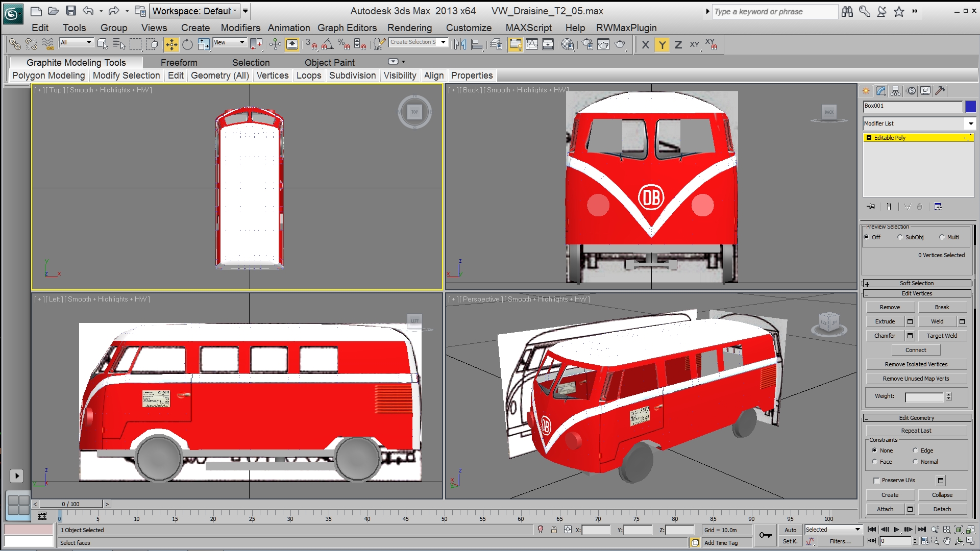Switch to the Freeform ribbon tab
Image resolution: width=980 pixels, height=551 pixels.
point(179,62)
